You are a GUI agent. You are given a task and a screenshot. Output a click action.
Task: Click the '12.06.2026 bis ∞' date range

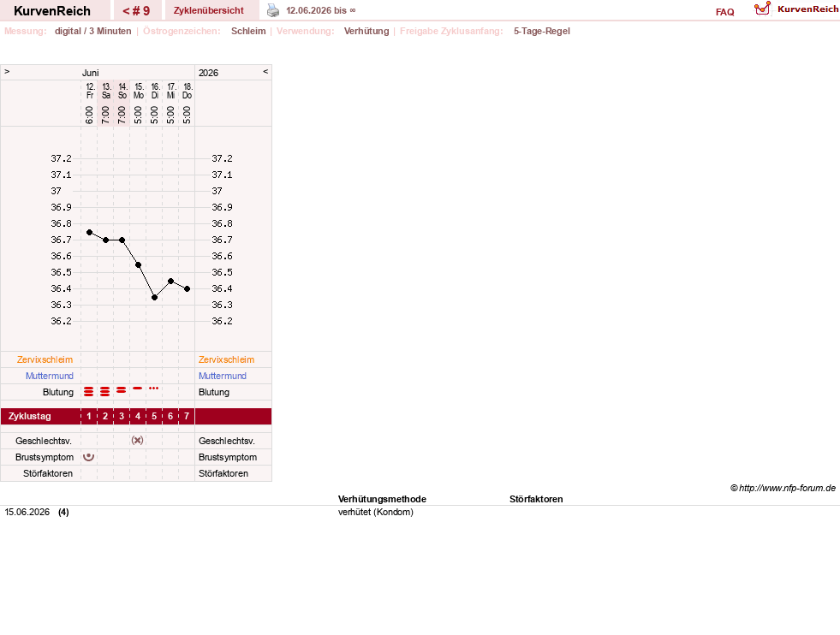321,11
